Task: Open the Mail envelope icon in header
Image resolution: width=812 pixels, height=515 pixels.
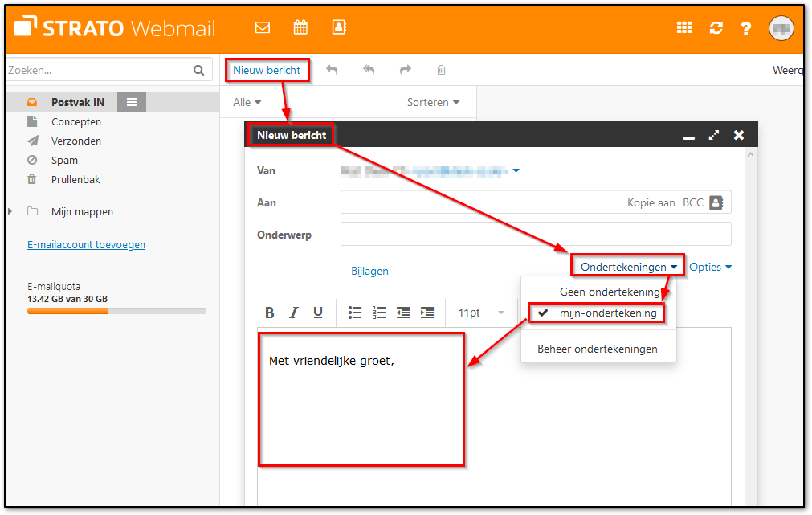Action: pyautogui.click(x=262, y=27)
